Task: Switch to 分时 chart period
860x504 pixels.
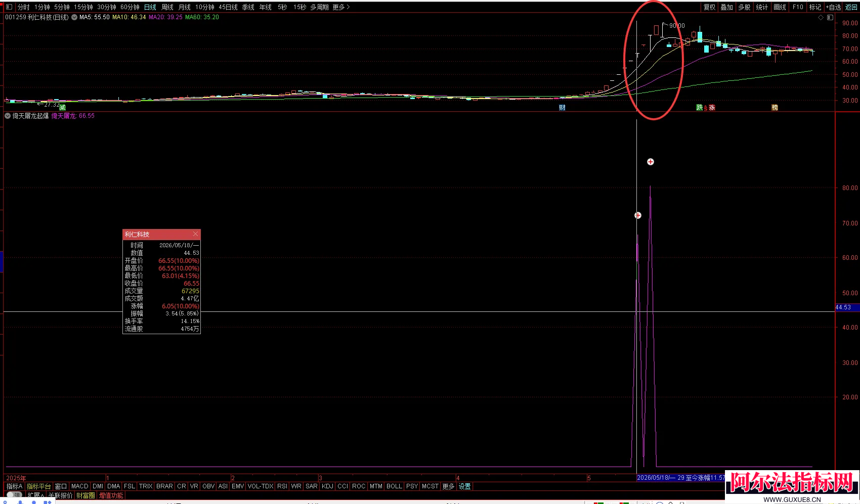Action: 24,7
